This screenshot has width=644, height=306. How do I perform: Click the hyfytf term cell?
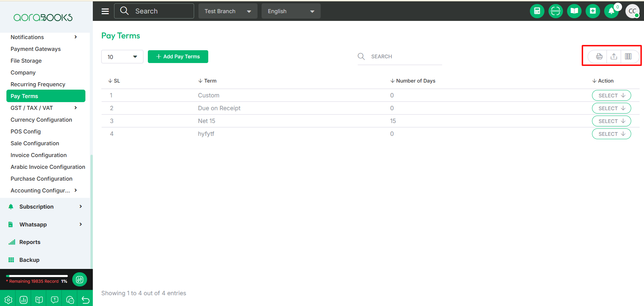tap(206, 134)
